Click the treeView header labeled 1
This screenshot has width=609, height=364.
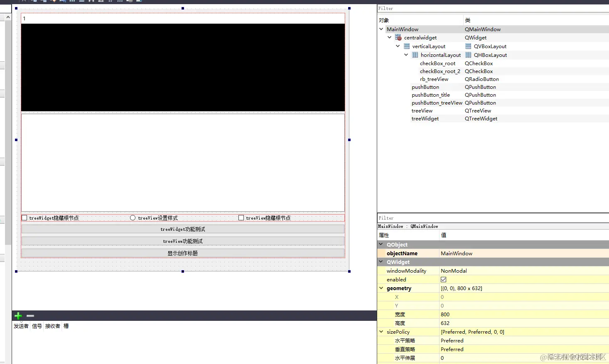pyautogui.click(x=183, y=18)
